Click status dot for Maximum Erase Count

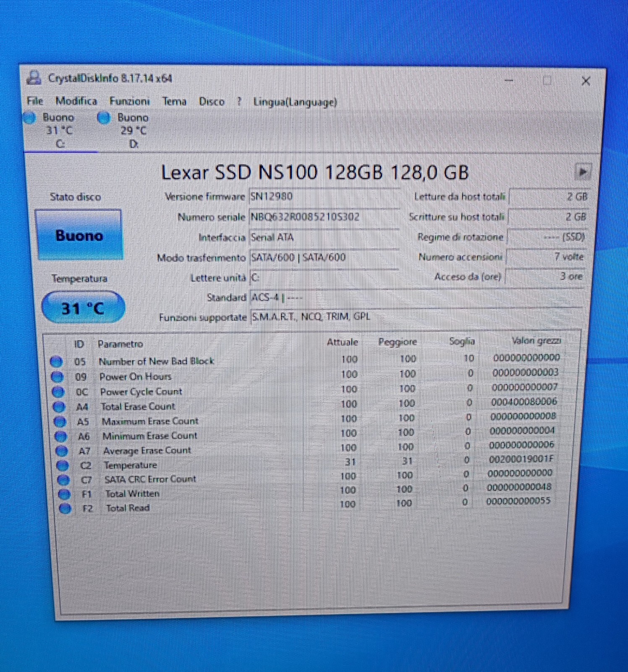(x=60, y=421)
